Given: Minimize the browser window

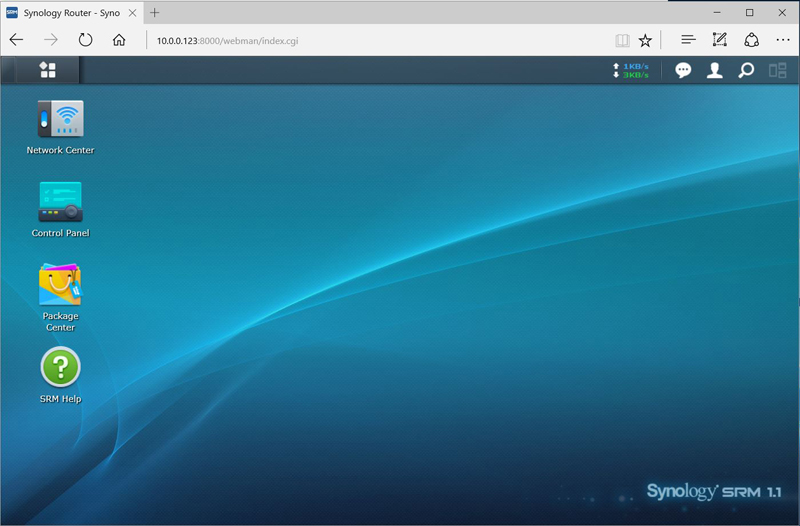Looking at the screenshot, I should [717, 12].
